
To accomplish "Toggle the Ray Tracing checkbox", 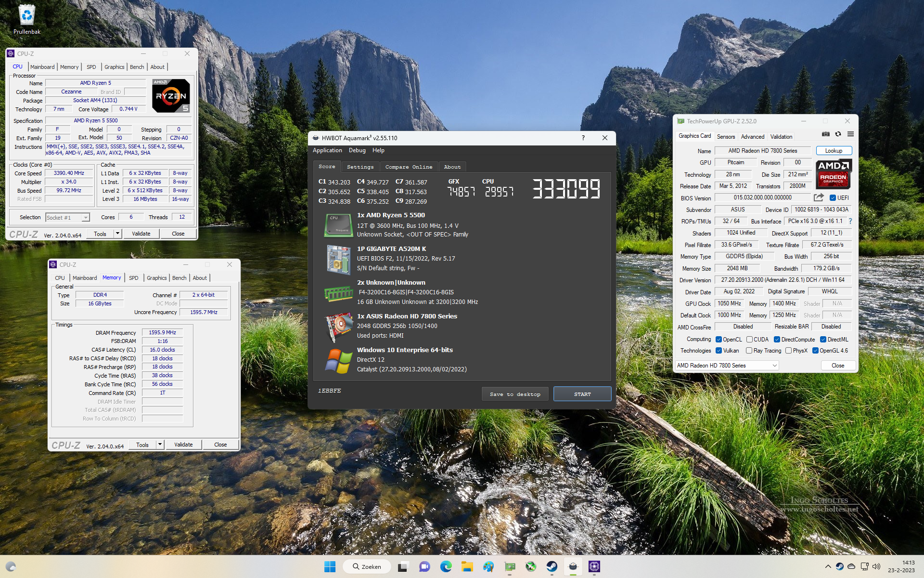I will click(749, 351).
